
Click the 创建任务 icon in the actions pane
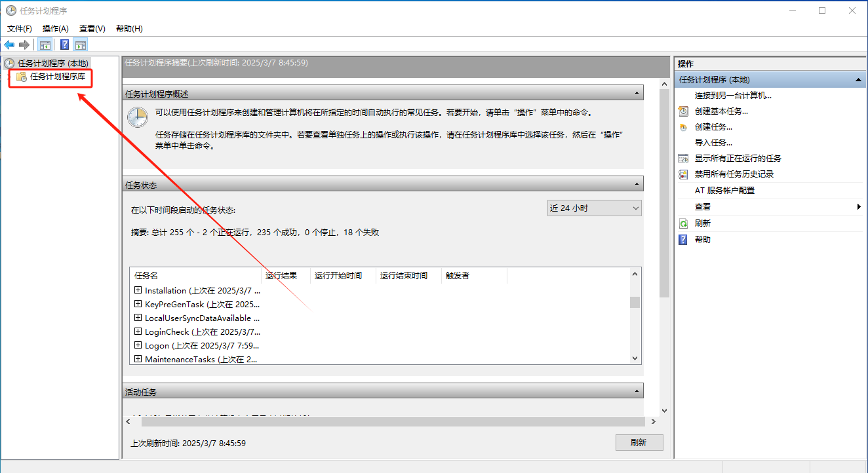pos(683,127)
